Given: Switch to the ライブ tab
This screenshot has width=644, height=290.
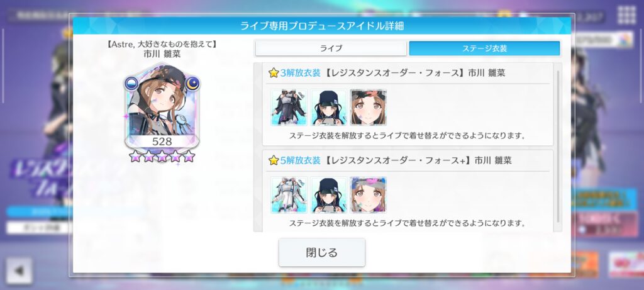Looking at the screenshot, I should pos(331,48).
